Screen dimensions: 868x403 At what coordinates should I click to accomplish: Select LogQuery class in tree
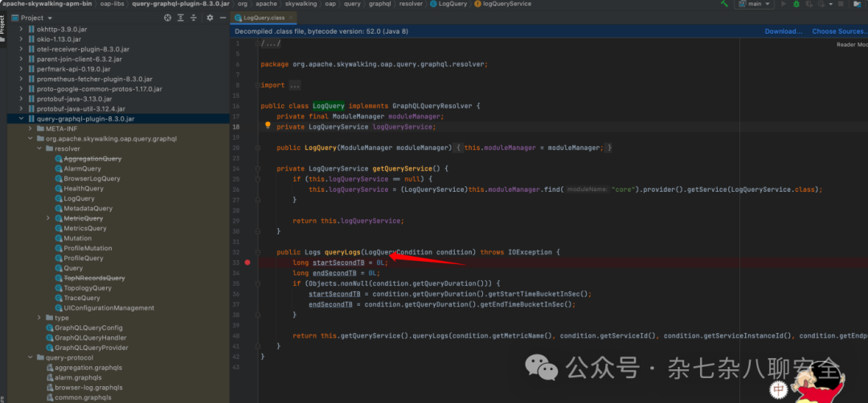tap(79, 198)
